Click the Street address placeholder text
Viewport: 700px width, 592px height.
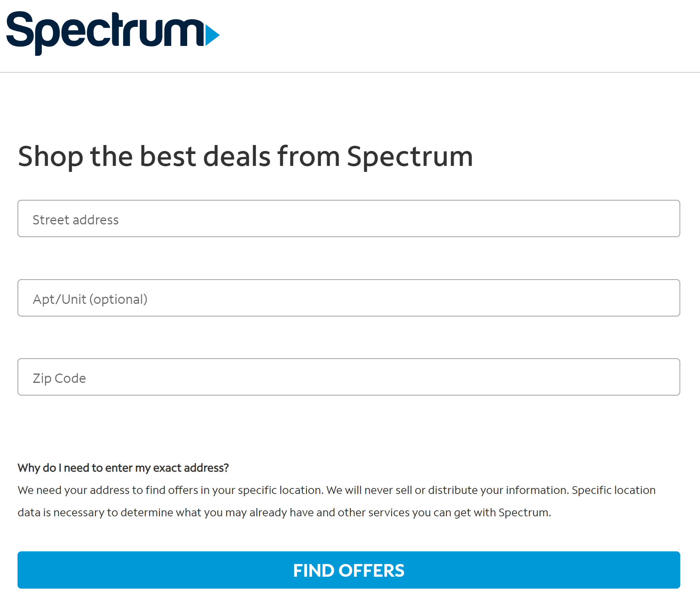click(75, 219)
